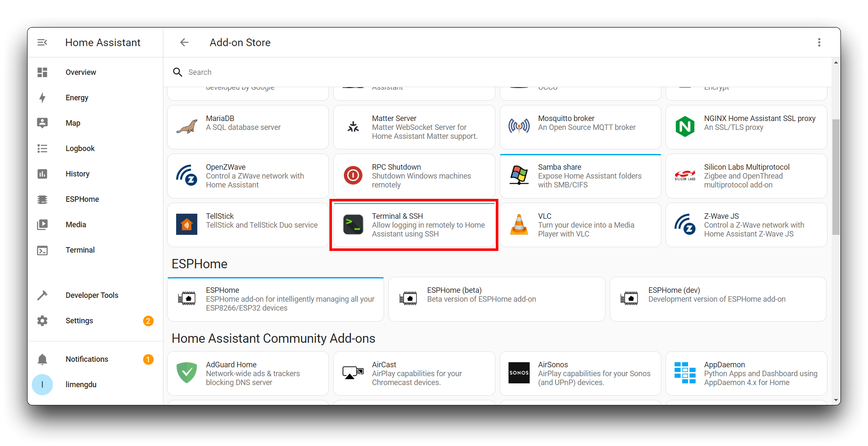Select Map in the sidebar
Image resolution: width=868 pixels, height=446 pixels.
[95, 123]
